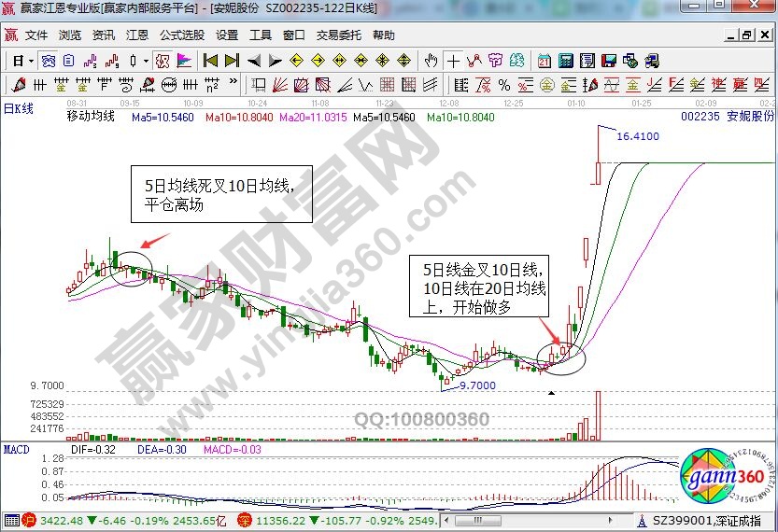Click the red step chart 9 icon
This screenshot has height=532, width=778.
tap(112, 61)
